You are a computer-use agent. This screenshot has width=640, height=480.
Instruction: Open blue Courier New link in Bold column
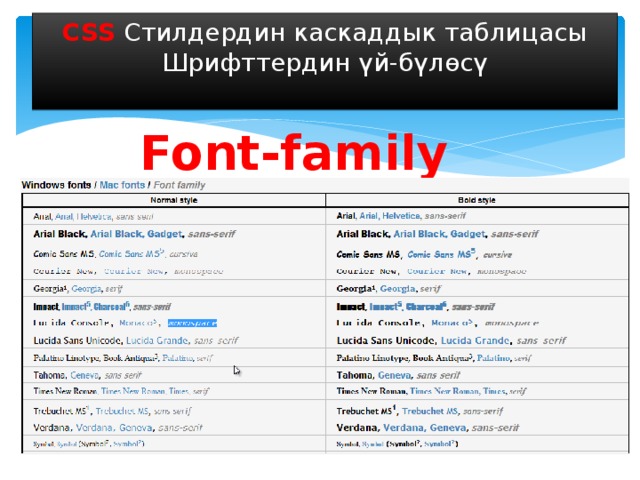tap(436, 271)
